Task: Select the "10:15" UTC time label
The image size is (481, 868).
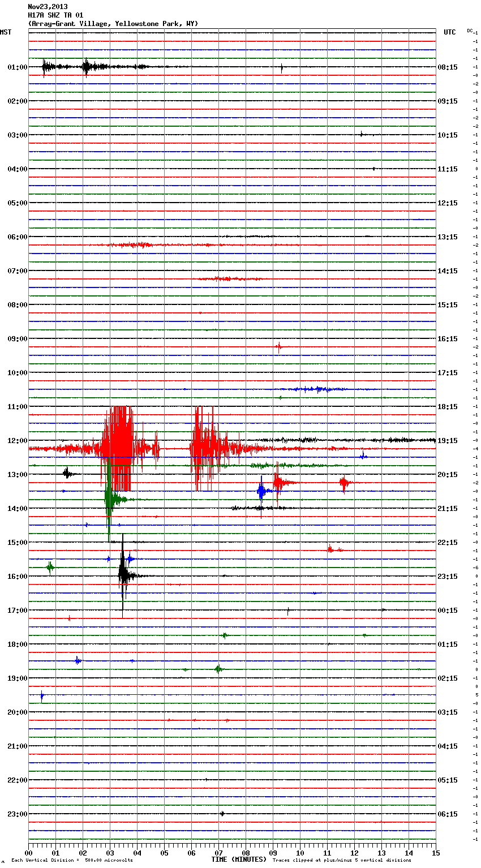Action: click(448, 135)
